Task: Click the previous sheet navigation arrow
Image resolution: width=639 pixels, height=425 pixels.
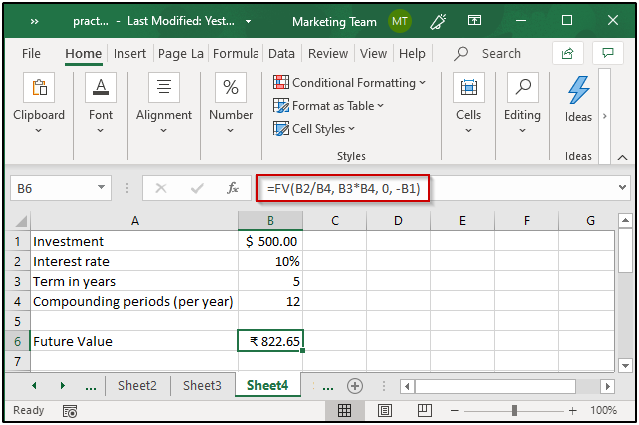Action: pos(34,385)
